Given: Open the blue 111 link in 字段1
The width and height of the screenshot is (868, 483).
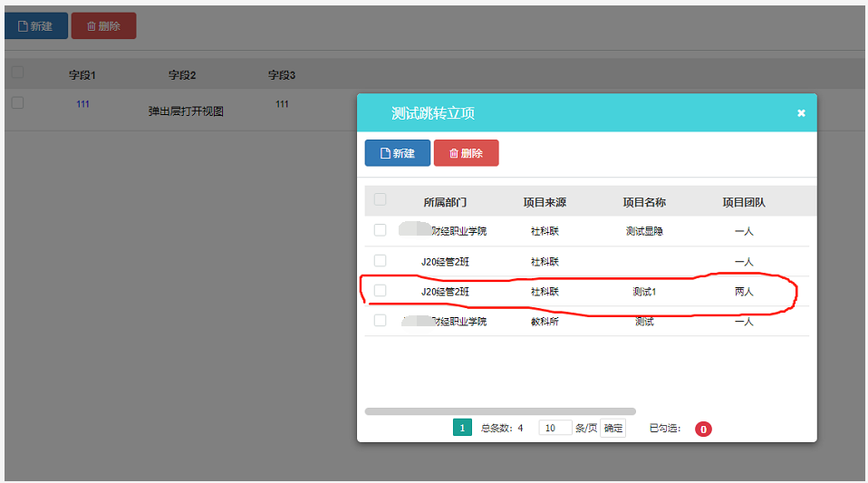Looking at the screenshot, I should pos(82,104).
